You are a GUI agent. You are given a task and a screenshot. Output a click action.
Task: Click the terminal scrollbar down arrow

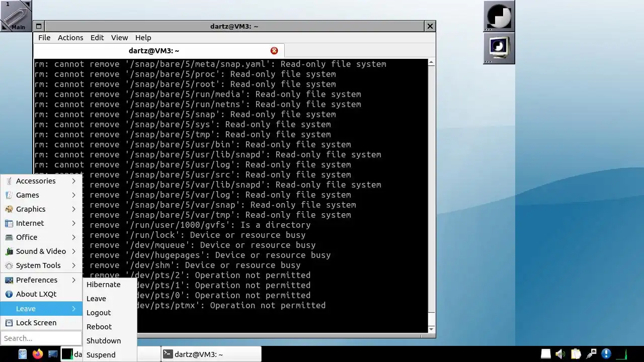(x=431, y=329)
